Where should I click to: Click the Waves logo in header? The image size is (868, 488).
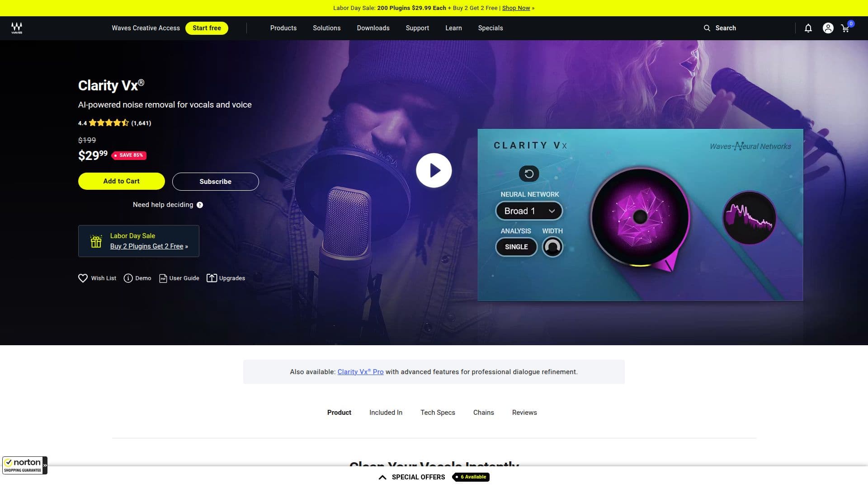coord(17,28)
